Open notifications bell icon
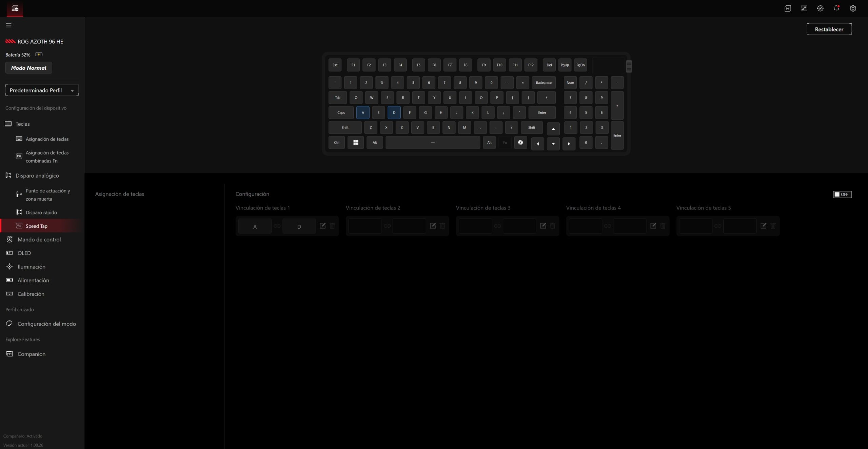Viewport: 868px width, 449px height. coord(836,8)
